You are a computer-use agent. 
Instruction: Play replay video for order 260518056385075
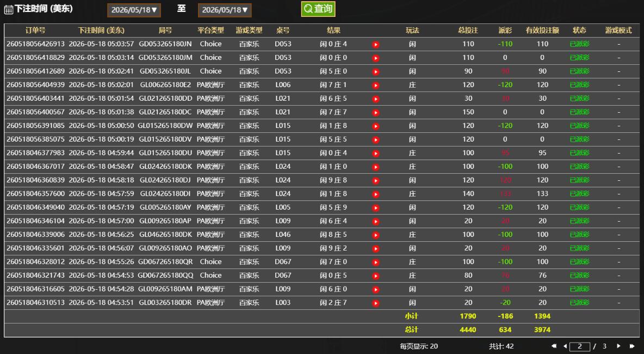click(375, 140)
